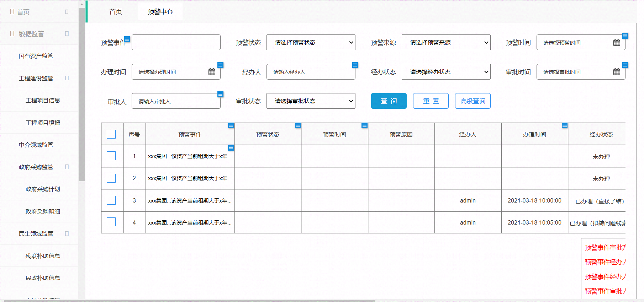Open 政府采购明细 in the sidebar
Viewport: 644px width, 302px height.
point(43,211)
